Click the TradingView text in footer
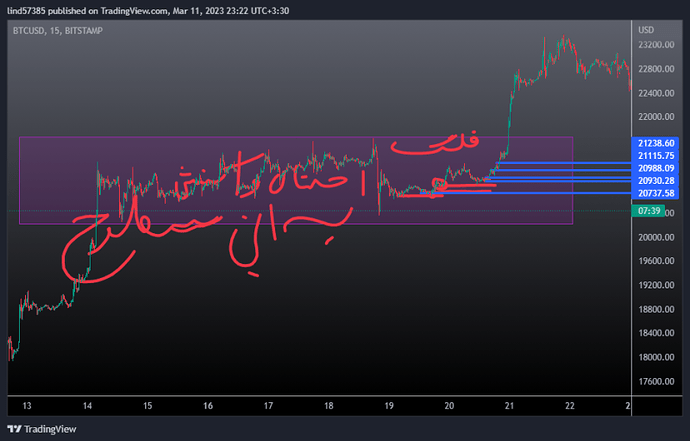The image size is (690, 441). tap(53, 429)
